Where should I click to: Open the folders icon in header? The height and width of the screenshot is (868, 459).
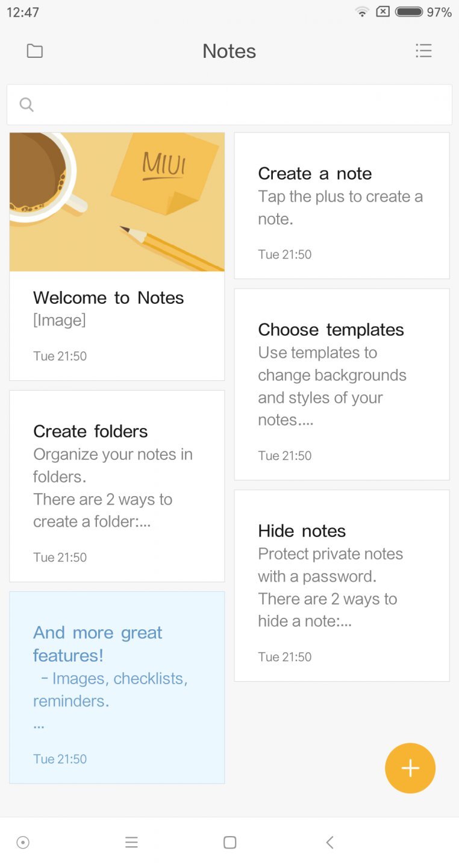click(35, 51)
